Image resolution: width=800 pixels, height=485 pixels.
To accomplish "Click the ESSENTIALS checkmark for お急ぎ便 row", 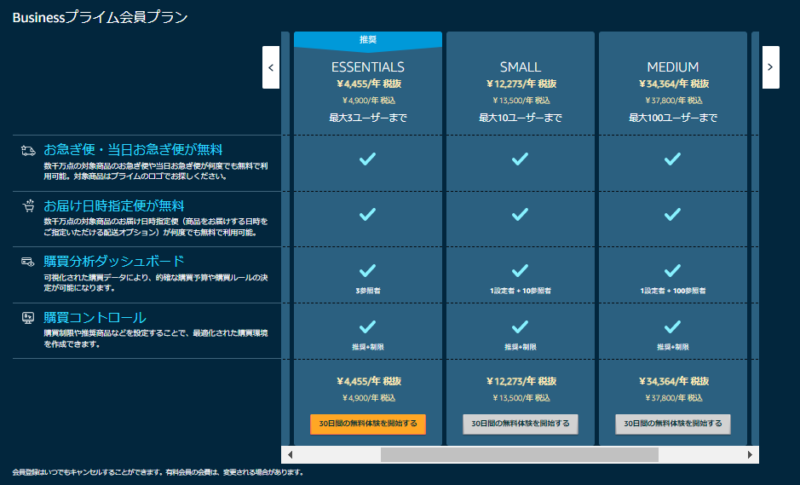I will tap(367, 159).
